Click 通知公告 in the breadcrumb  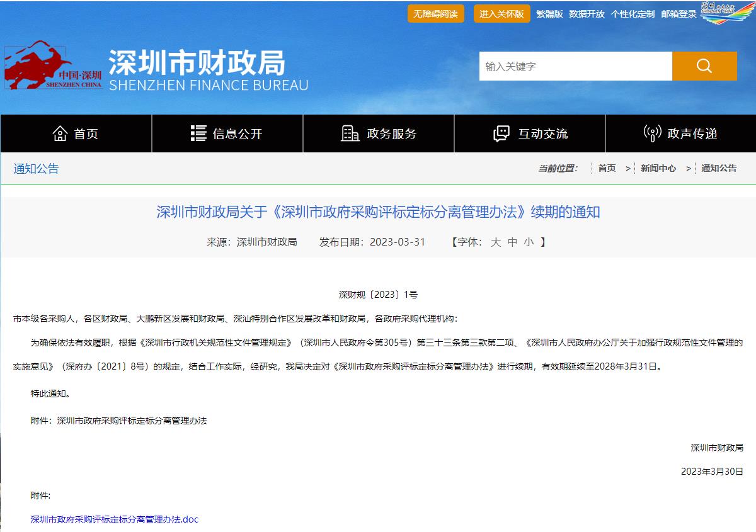[x=719, y=168]
